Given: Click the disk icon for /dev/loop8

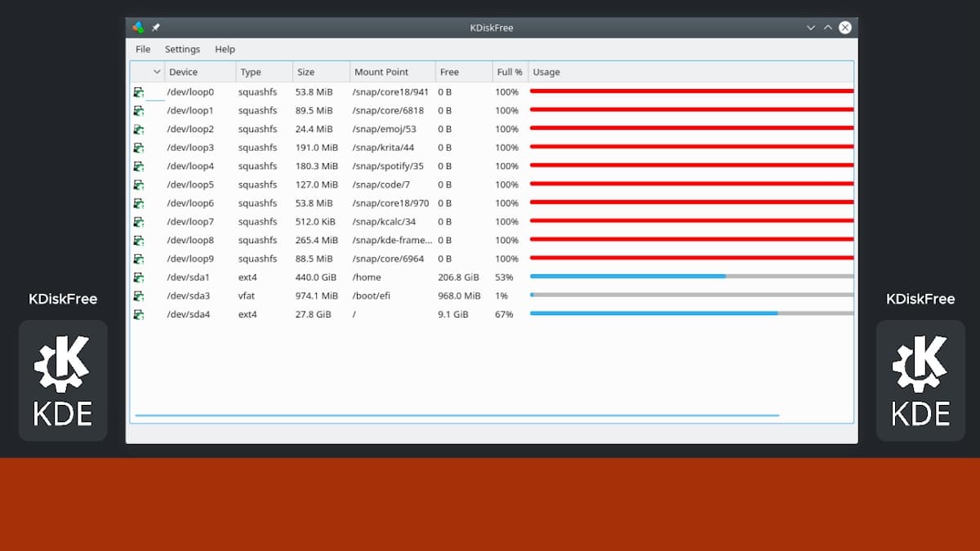Looking at the screenshot, I should 139,241.
